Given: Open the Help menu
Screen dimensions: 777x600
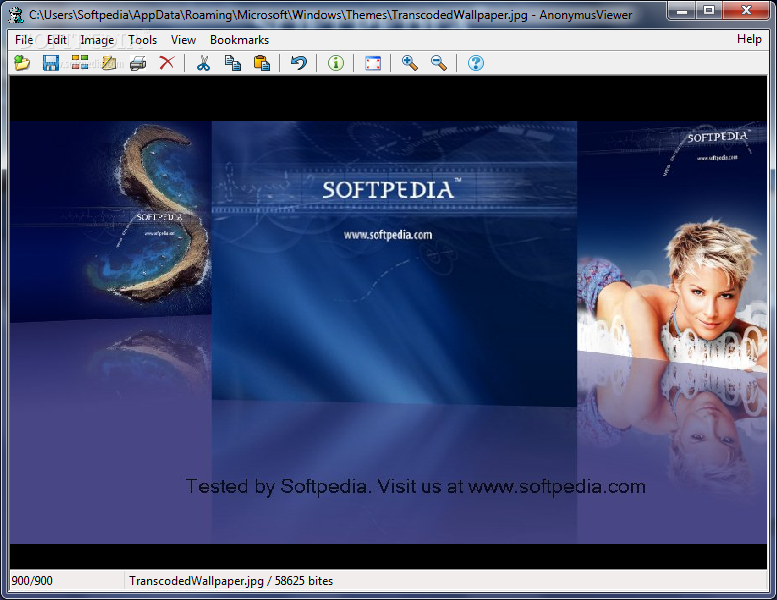Looking at the screenshot, I should click(749, 39).
